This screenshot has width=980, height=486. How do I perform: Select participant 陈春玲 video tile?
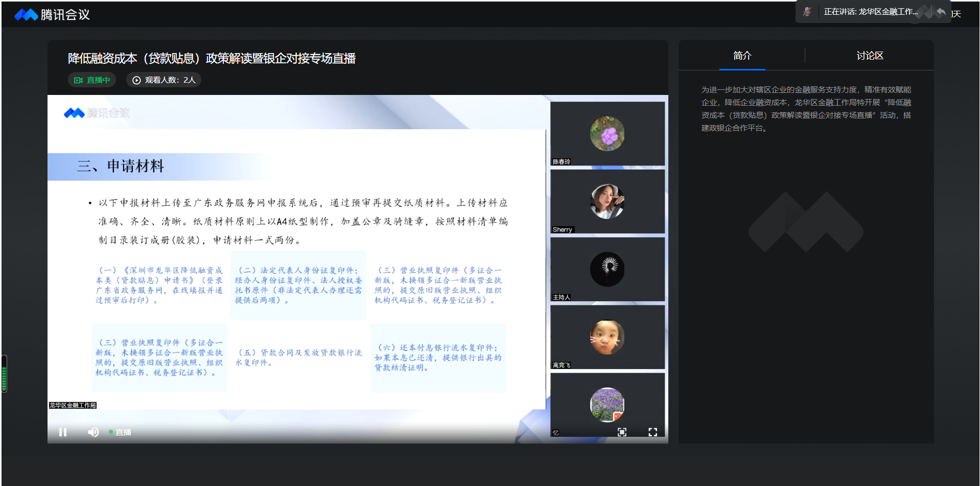point(608,134)
